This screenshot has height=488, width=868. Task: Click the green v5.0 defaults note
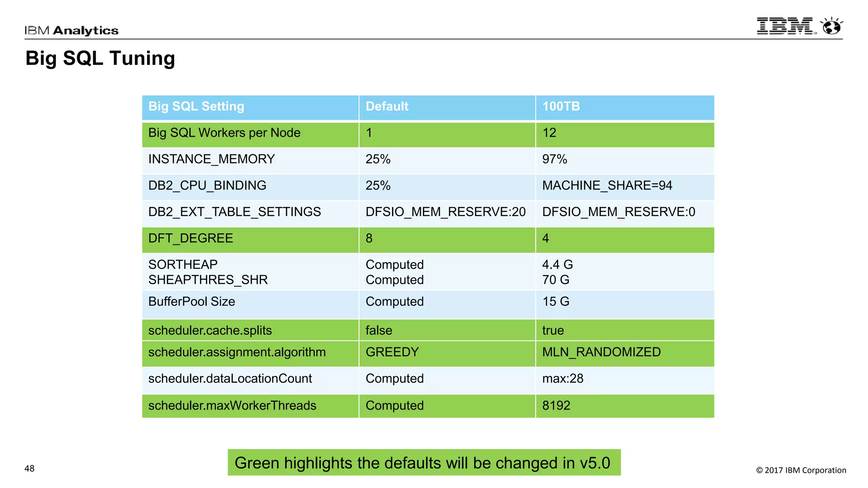point(424,463)
